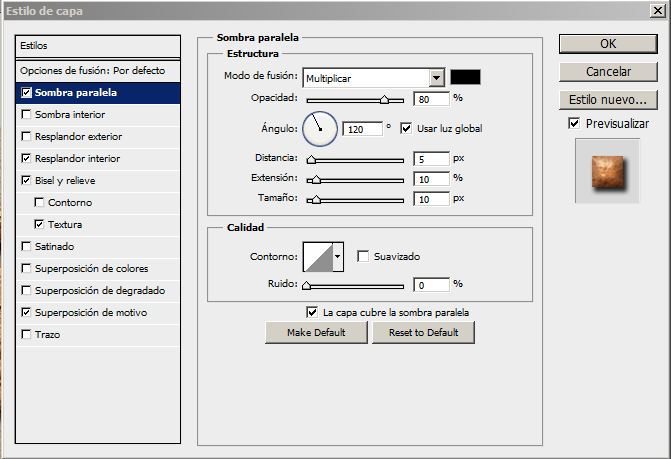Enable the Suavizado checkbox

363,256
